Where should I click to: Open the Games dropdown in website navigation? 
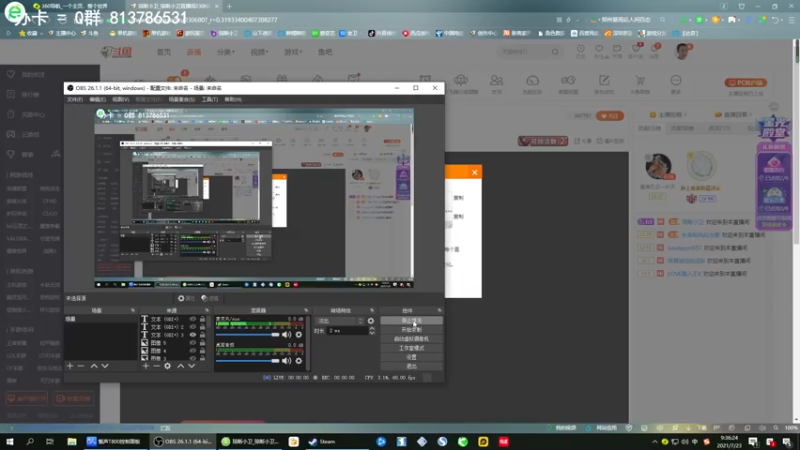pyautogui.click(x=293, y=52)
